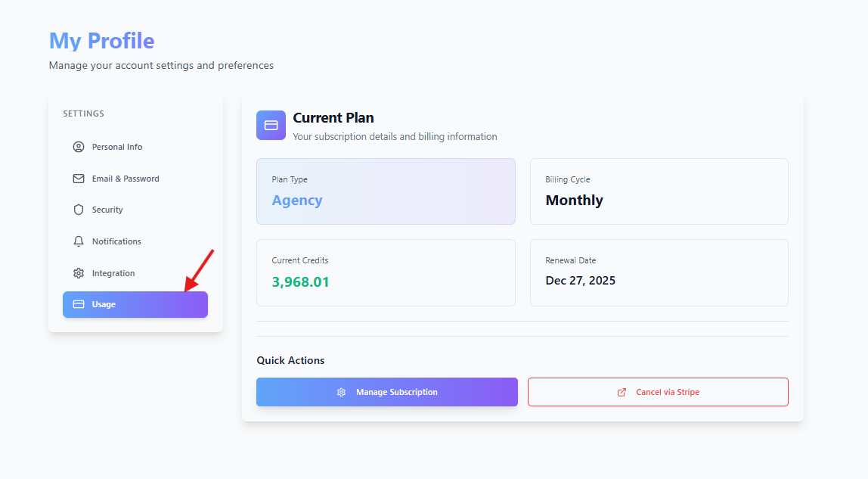Click the bell icon for Notifications

pos(79,241)
